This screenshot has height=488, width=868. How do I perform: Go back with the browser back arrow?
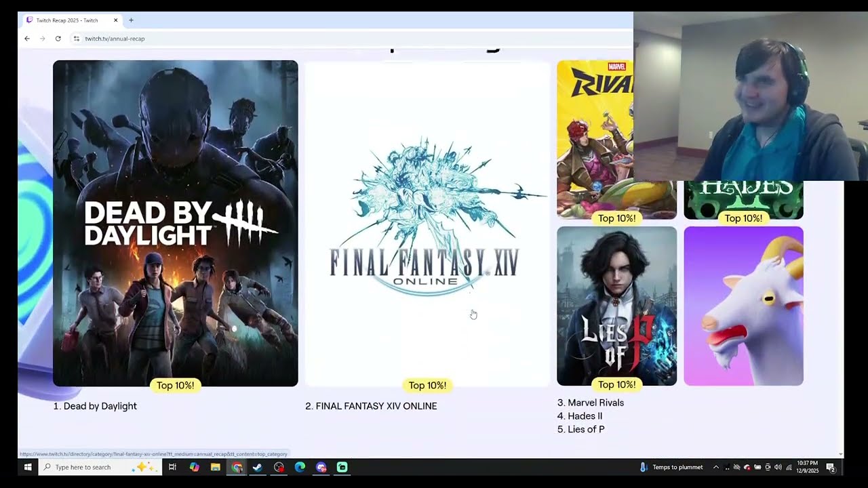click(x=27, y=39)
